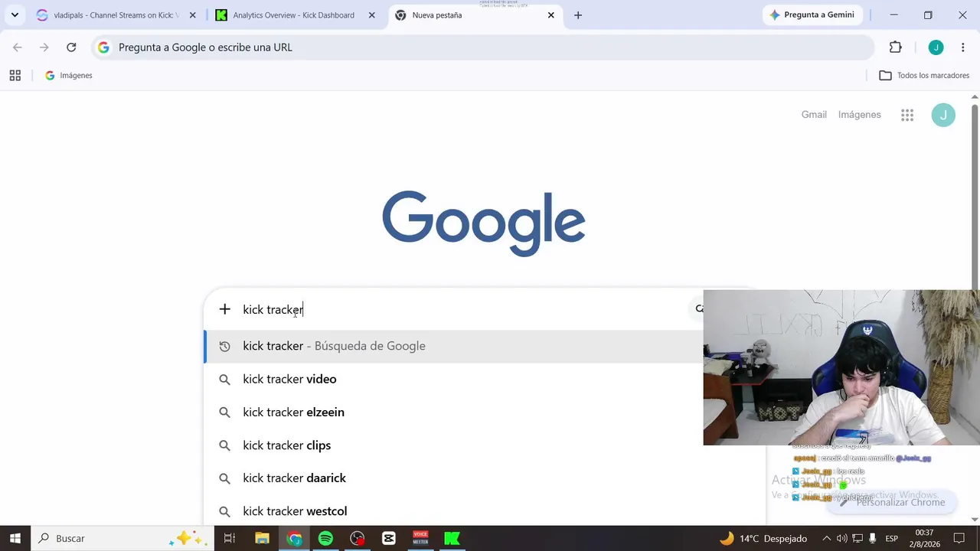The height and width of the screenshot is (551, 980).
Task: Go forward with the browser forward arrow
Action: click(x=44, y=47)
